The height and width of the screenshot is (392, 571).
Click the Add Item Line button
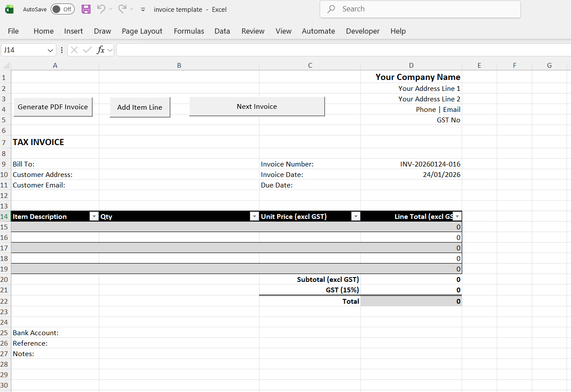pos(140,107)
